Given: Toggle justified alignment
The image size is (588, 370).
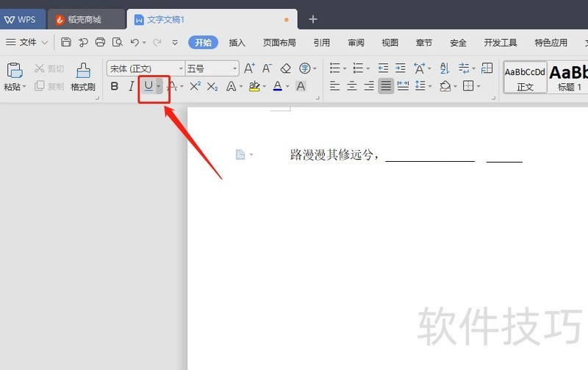Looking at the screenshot, I should [x=385, y=86].
